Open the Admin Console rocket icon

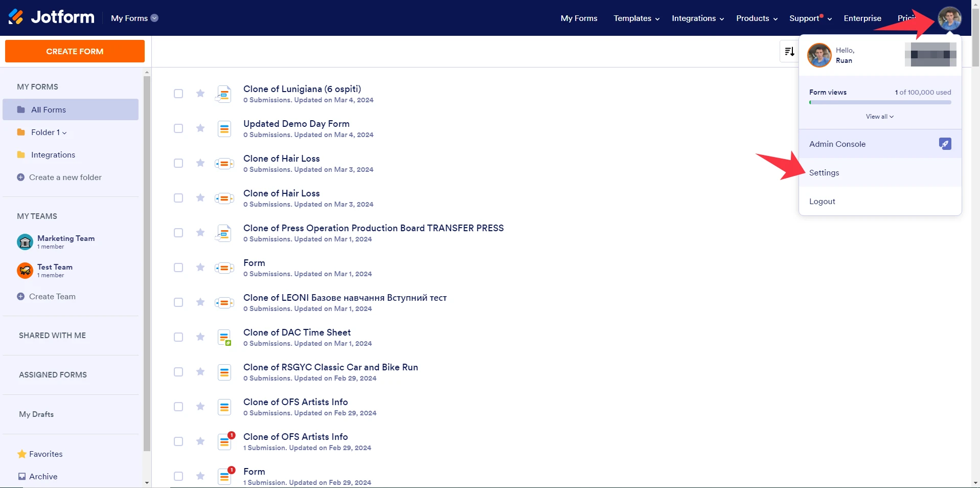(944, 144)
